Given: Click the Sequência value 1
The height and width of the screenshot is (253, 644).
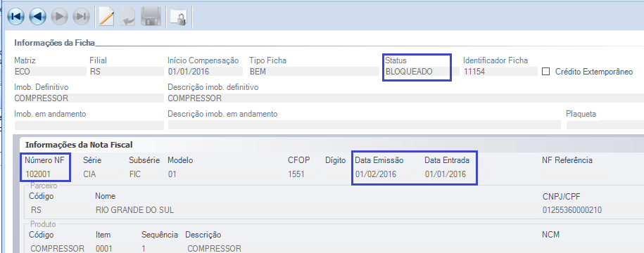Looking at the screenshot, I should tap(144, 249).
